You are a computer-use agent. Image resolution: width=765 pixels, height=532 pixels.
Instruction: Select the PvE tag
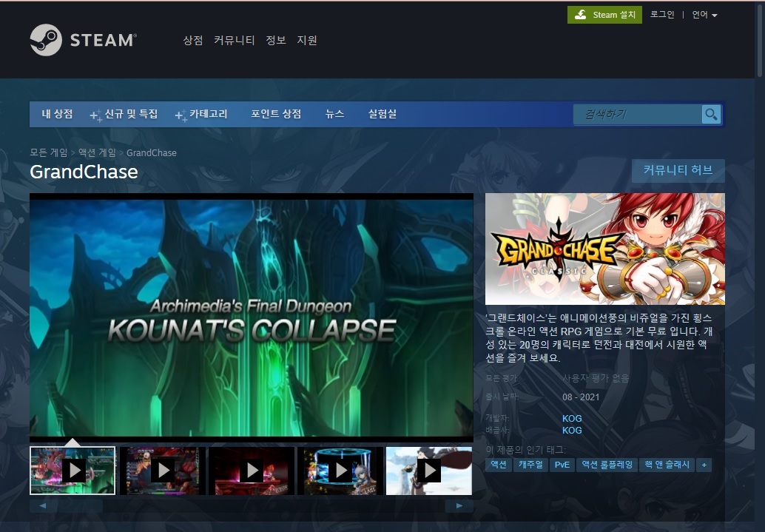click(x=562, y=465)
